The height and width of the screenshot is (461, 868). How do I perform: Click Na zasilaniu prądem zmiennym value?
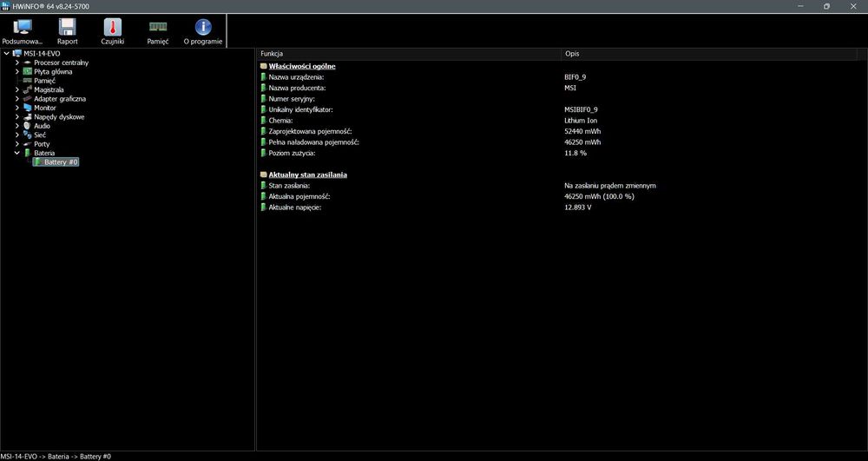[x=610, y=186]
